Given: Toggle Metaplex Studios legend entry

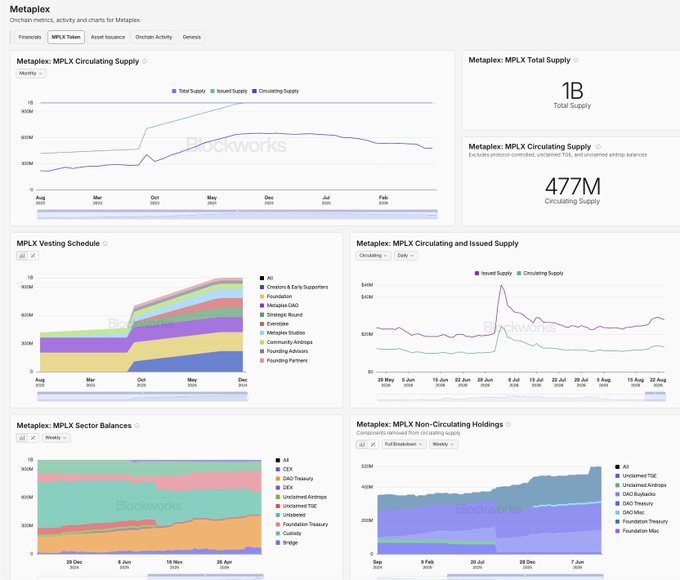Looking at the screenshot, I should coord(282,333).
